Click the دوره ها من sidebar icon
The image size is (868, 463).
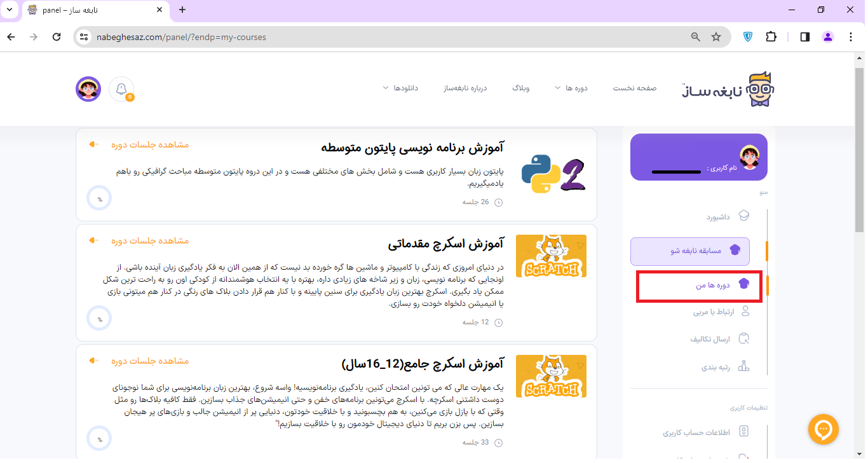744,285
